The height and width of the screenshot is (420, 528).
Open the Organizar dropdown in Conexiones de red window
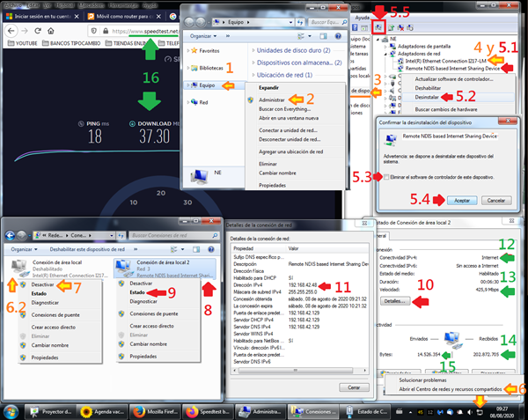pos(25,249)
